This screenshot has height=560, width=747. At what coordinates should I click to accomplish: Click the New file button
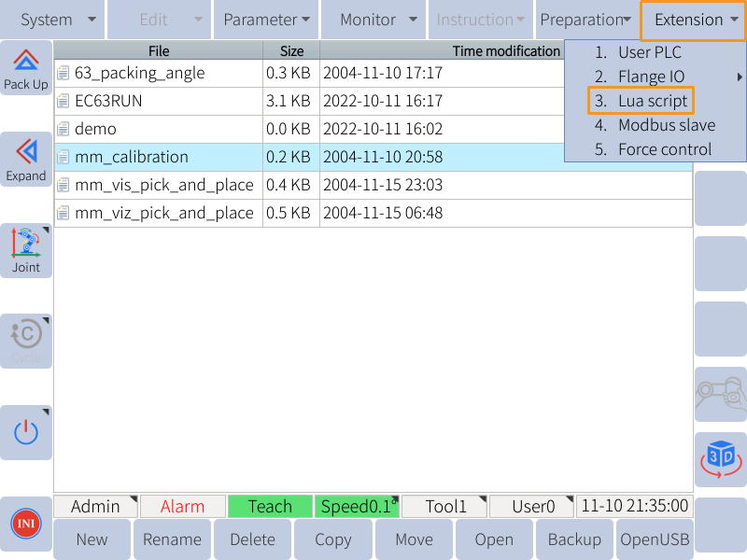92,539
